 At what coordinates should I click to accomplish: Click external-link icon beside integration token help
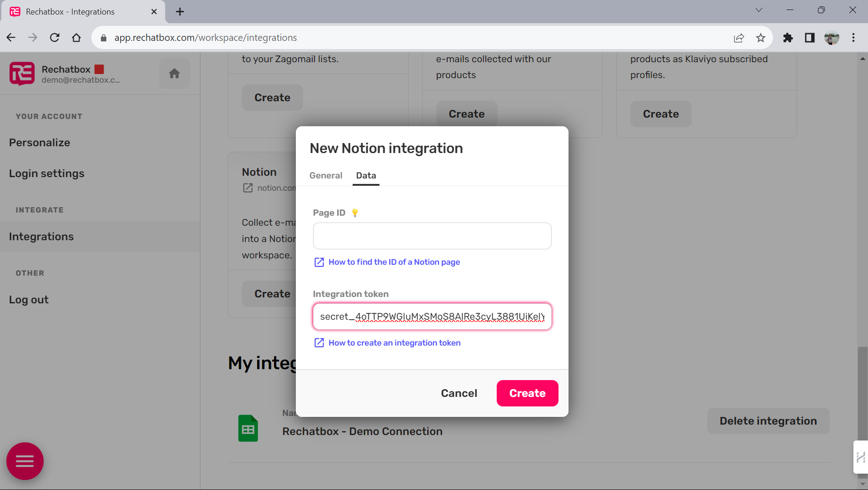point(319,343)
